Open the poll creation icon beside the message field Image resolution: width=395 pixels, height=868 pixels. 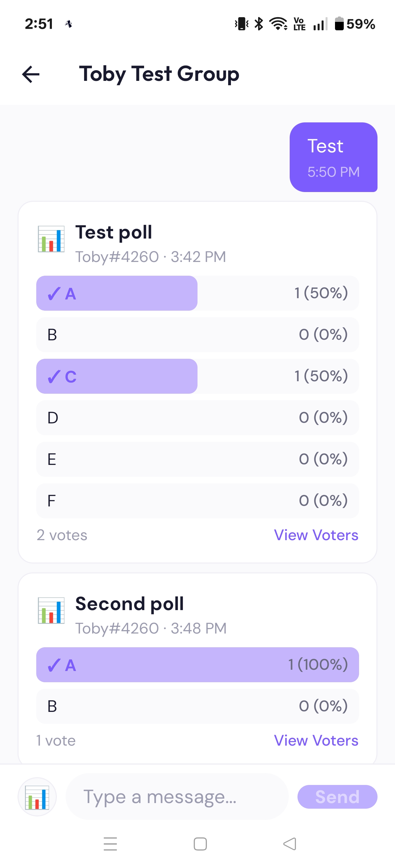pos(37,796)
